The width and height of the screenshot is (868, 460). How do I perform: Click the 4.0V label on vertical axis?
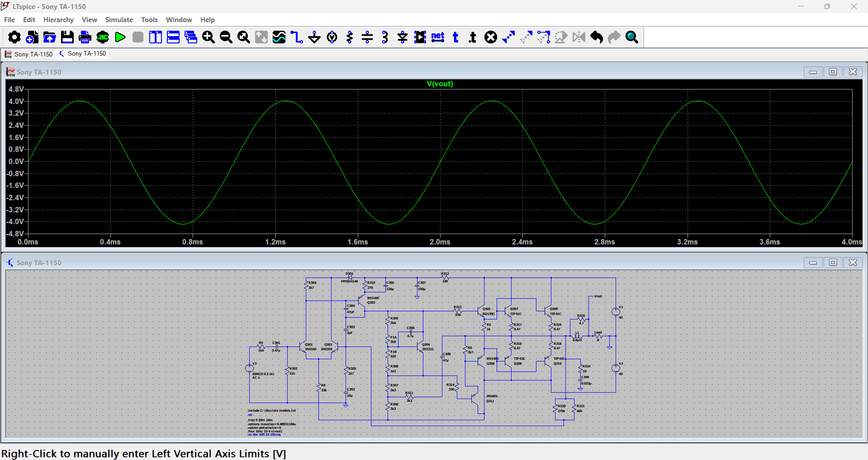coord(16,101)
